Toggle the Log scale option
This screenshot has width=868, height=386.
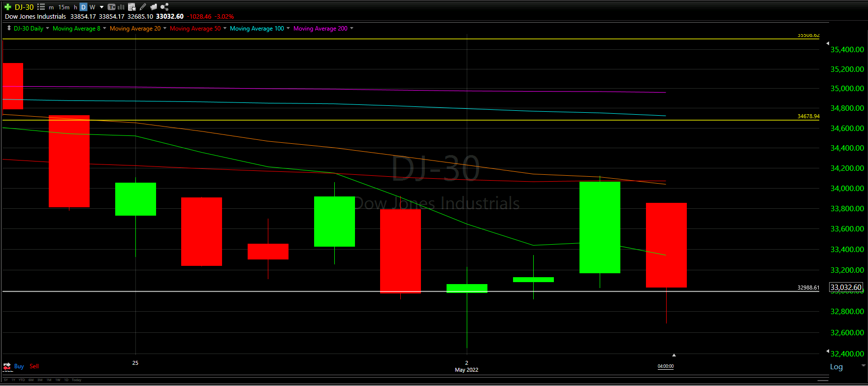click(836, 367)
